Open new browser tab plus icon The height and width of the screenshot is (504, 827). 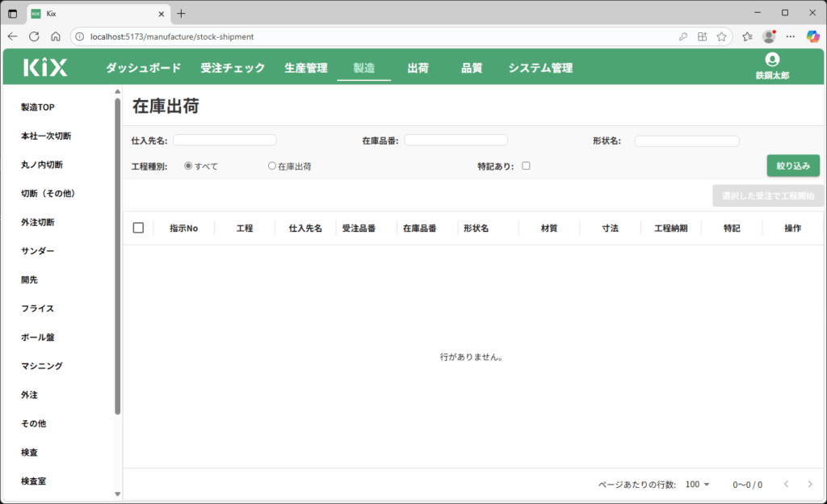coord(181,14)
